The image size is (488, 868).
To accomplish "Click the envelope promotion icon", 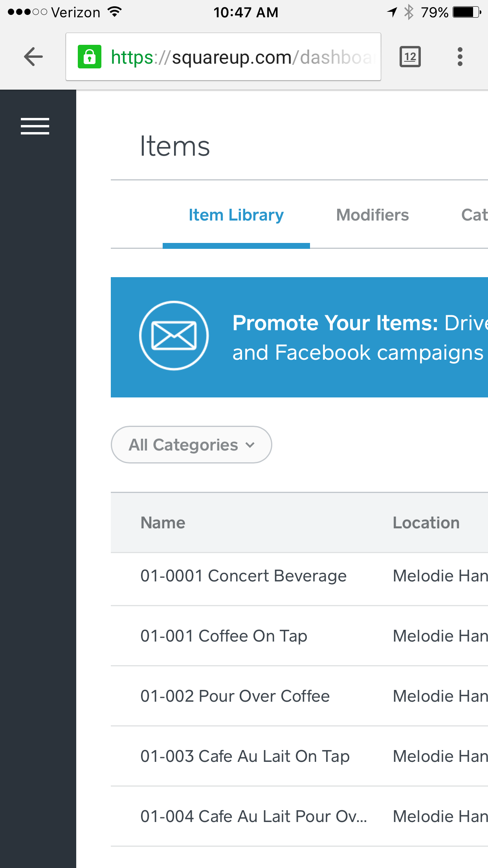I will [174, 335].
